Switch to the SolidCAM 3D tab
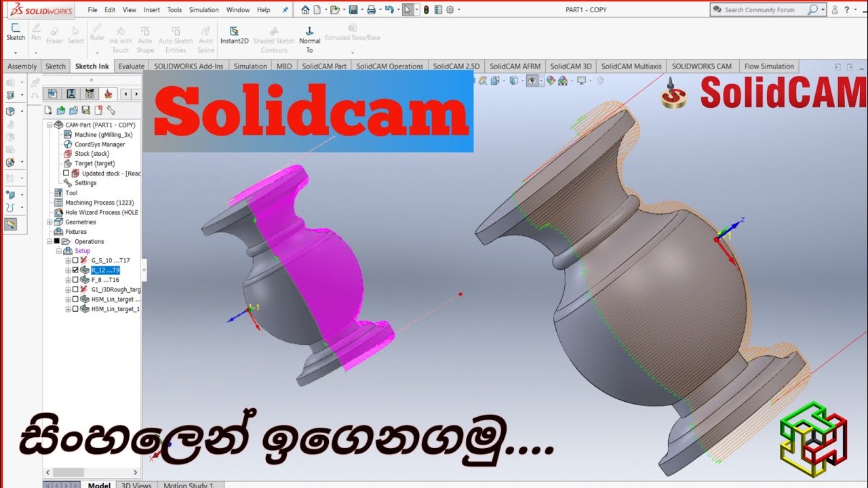 571,66
